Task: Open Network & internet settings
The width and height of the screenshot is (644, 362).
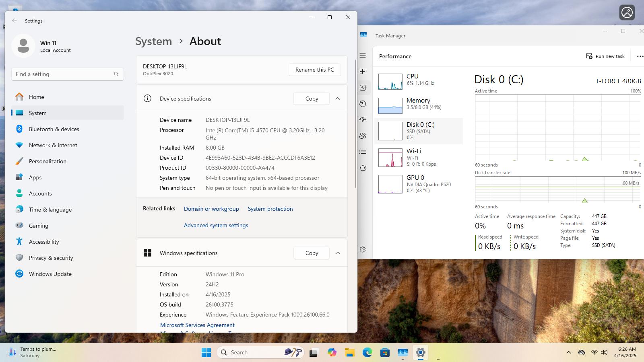Action: [67, 145]
